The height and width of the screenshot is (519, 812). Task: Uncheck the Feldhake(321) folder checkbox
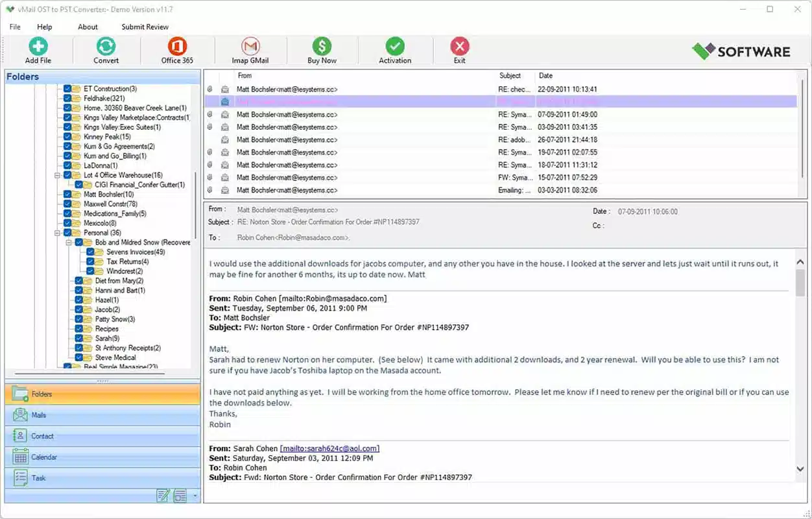coord(68,99)
